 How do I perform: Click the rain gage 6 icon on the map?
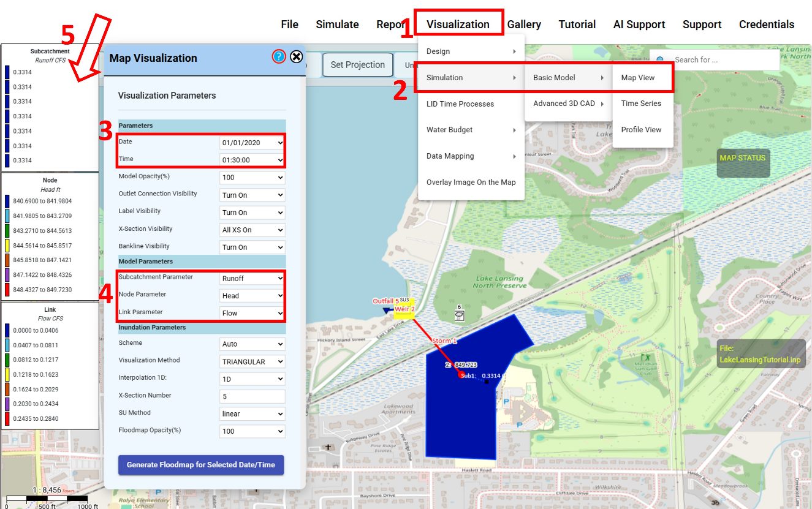[459, 315]
